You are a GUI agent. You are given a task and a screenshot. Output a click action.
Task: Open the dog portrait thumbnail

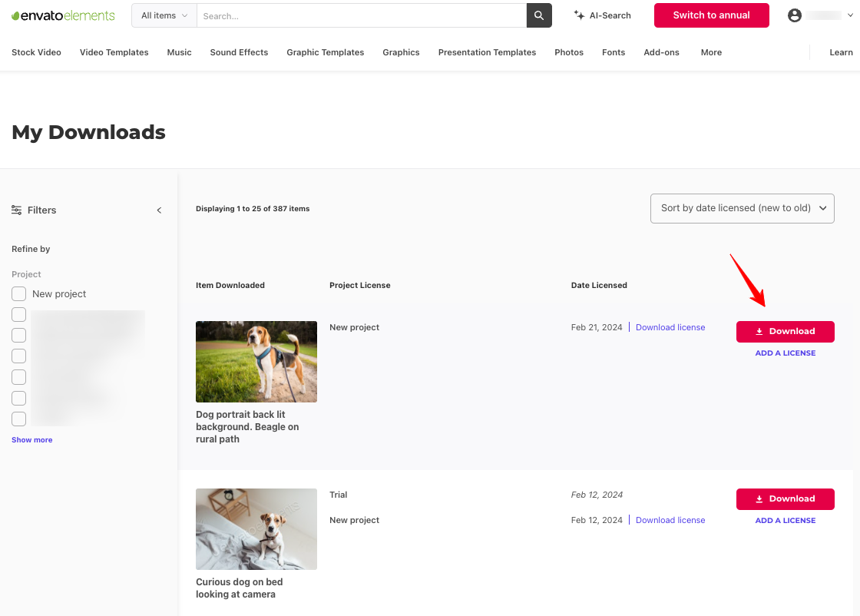[x=256, y=361]
